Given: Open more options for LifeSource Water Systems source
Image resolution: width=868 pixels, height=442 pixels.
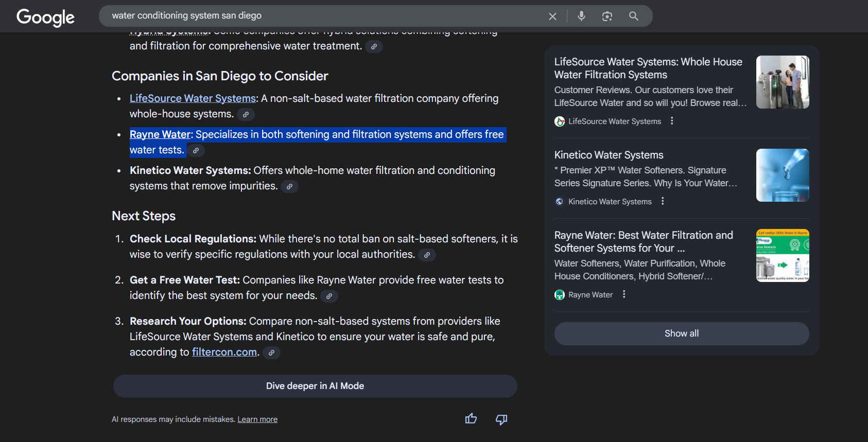Looking at the screenshot, I should coord(672,121).
